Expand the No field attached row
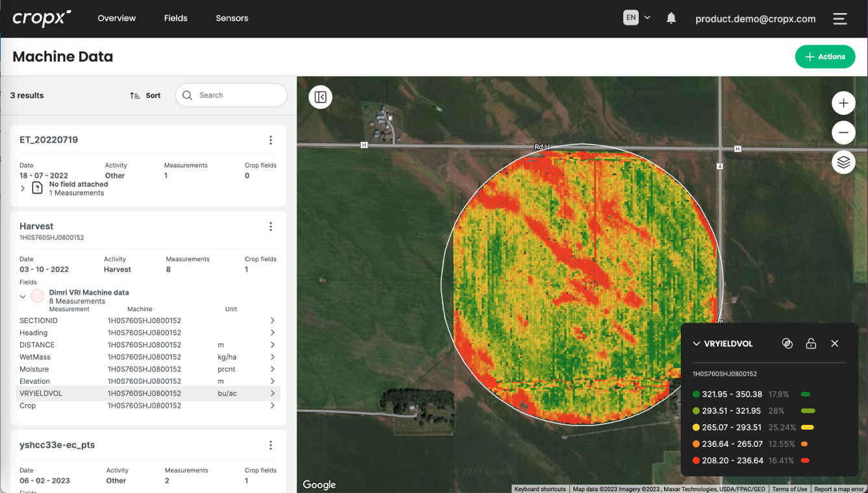Viewport: 868px width, 493px height. tap(23, 189)
